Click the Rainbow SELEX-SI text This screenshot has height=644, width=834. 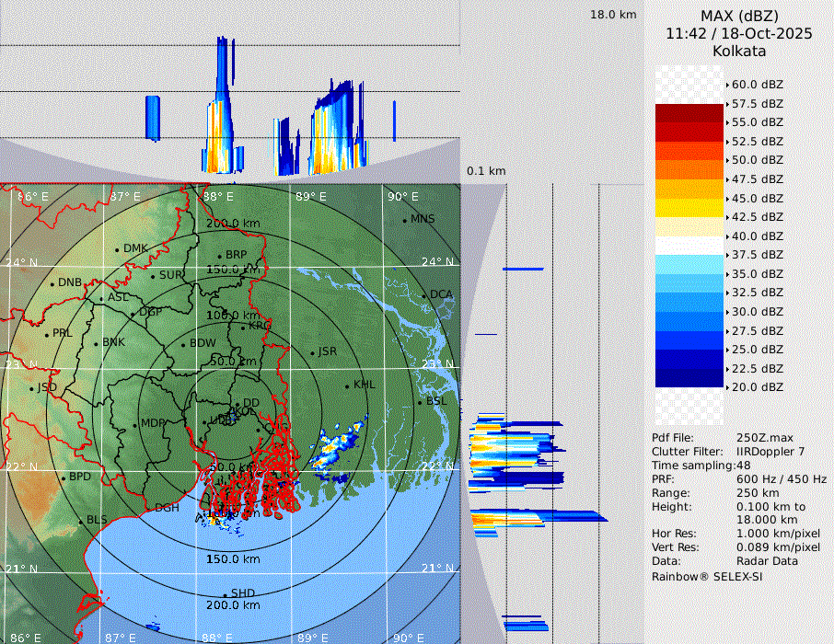point(706,576)
